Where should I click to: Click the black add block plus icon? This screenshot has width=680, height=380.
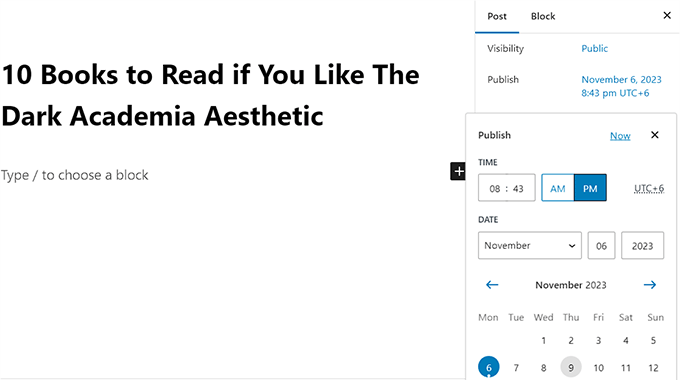pos(458,171)
